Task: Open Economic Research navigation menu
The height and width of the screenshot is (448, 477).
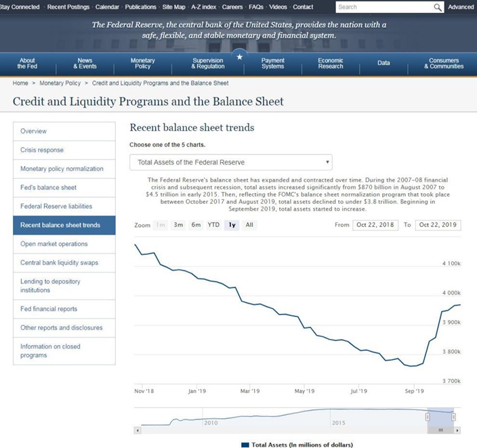Action: point(331,63)
